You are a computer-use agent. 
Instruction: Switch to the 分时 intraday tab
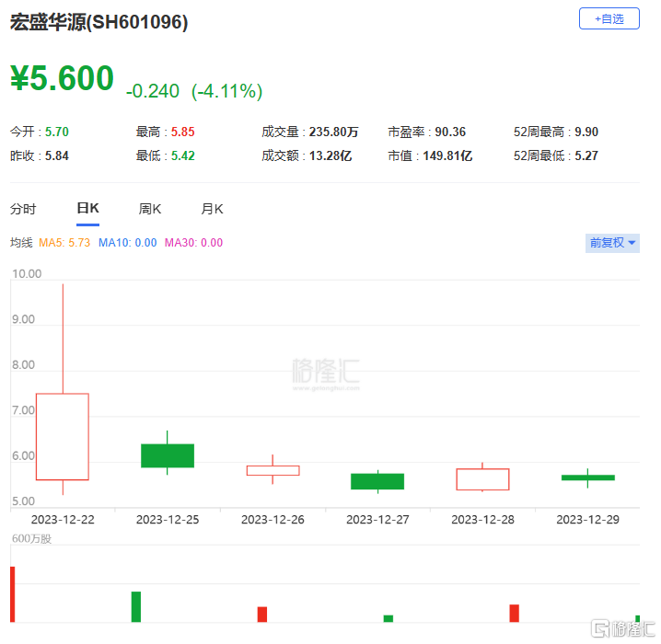(23, 209)
